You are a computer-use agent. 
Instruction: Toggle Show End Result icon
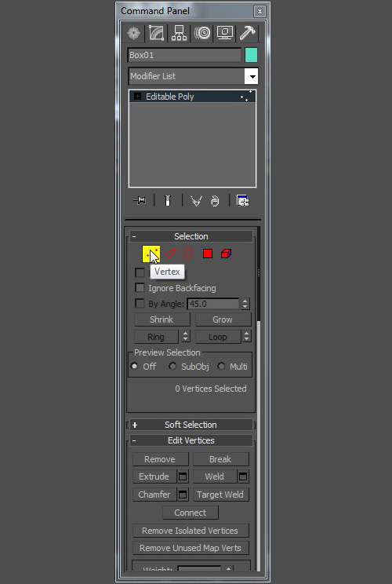(168, 201)
